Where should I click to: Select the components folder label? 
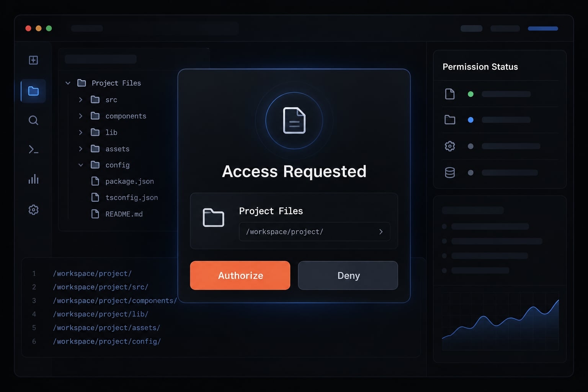[126, 116]
